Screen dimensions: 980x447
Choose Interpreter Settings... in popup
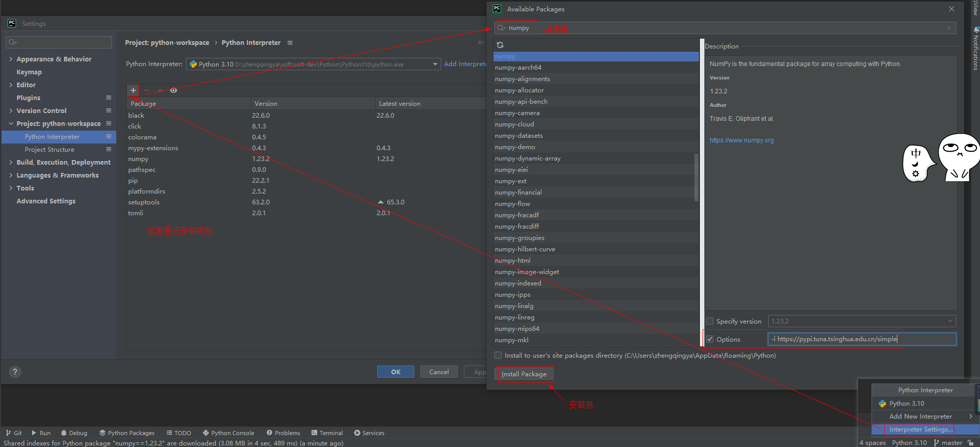click(921, 429)
